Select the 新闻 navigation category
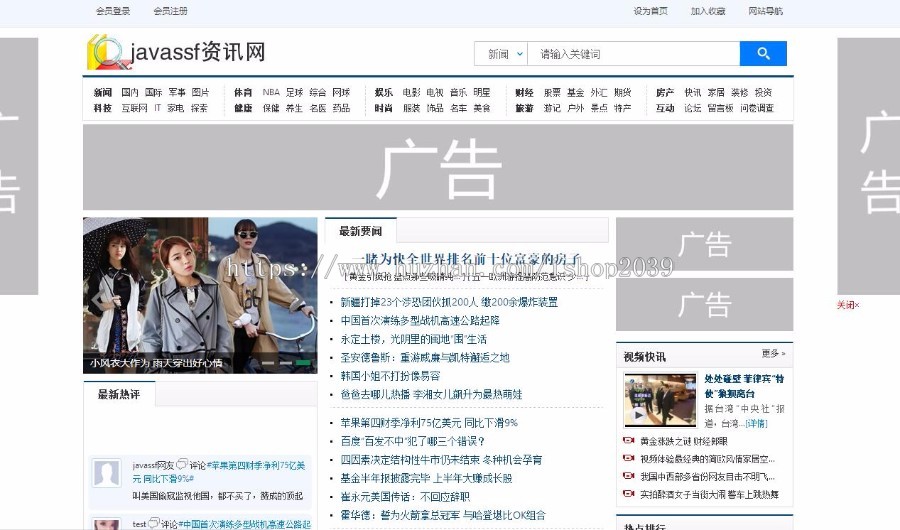Image resolution: width=900 pixels, height=530 pixels. pyautogui.click(x=103, y=92)
